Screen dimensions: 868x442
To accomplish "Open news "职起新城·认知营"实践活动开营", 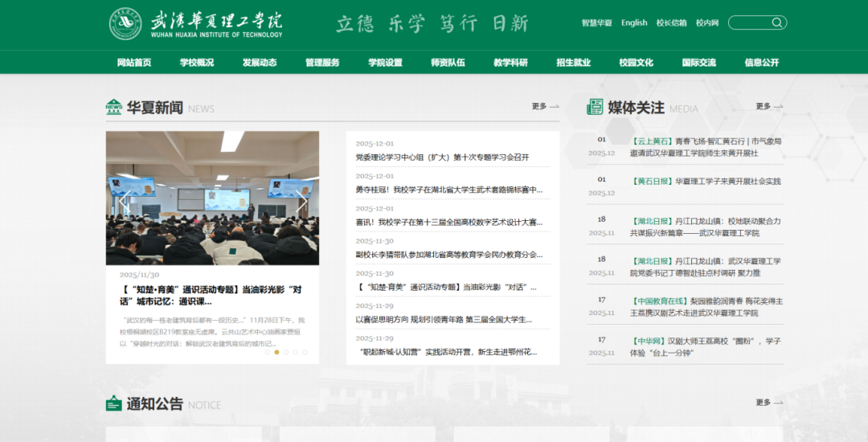I will [446, 352].
